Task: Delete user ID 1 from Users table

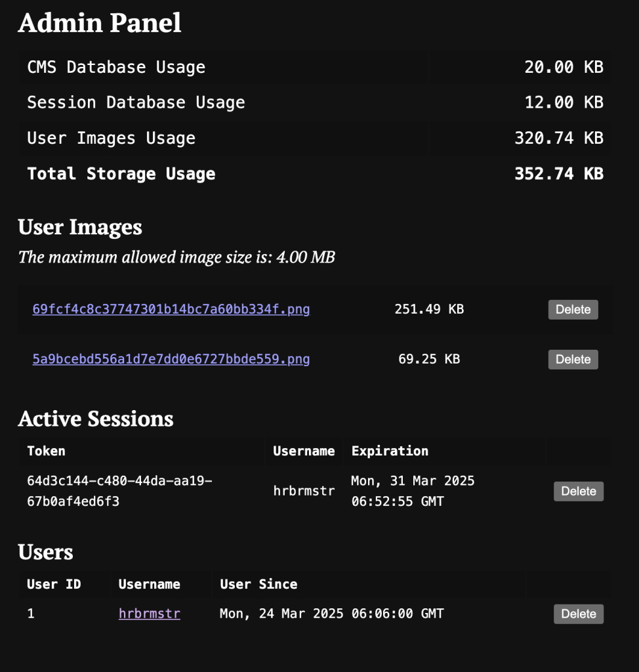Action: click(578, 614)
